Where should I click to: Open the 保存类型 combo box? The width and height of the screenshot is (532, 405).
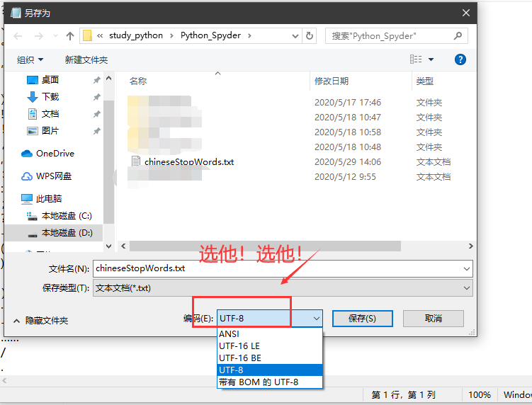coord(283,288)
